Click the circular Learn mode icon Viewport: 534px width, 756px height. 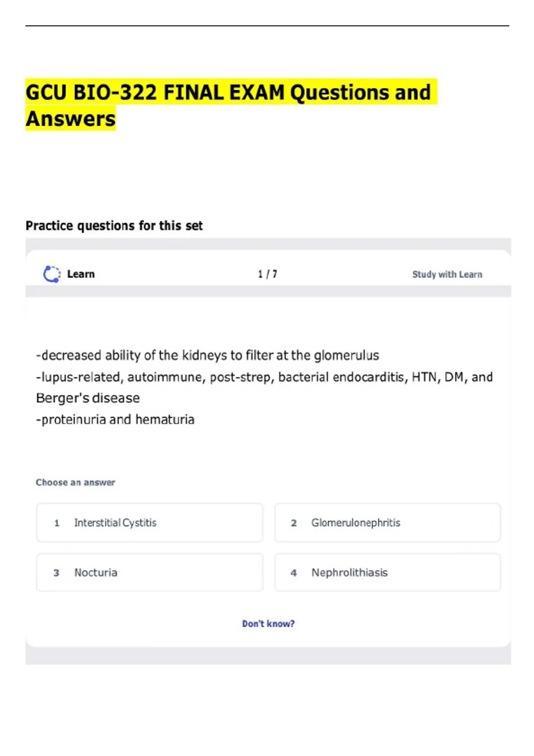pos(52,274)
